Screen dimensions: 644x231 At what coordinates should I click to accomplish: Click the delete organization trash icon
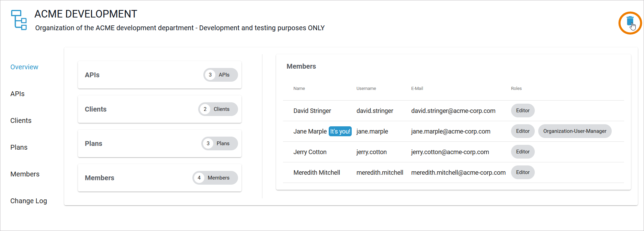click(630, 22)
